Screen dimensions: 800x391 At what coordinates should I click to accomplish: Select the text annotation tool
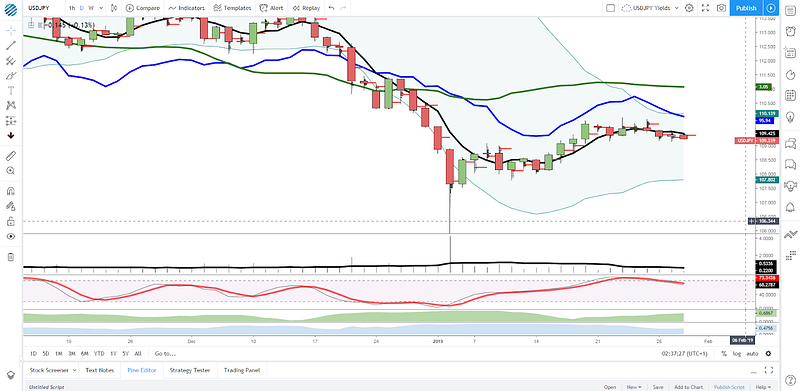pyautogui.click(x=11, y=90)
